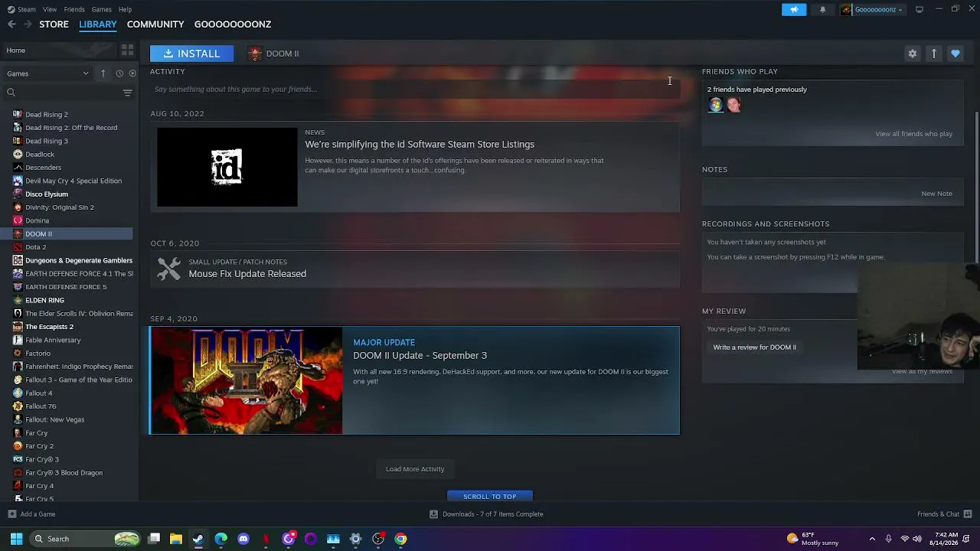The image size is (980, 551).
Task: Switch to the COMMUNITY tab
Action: tap(155, 24)
